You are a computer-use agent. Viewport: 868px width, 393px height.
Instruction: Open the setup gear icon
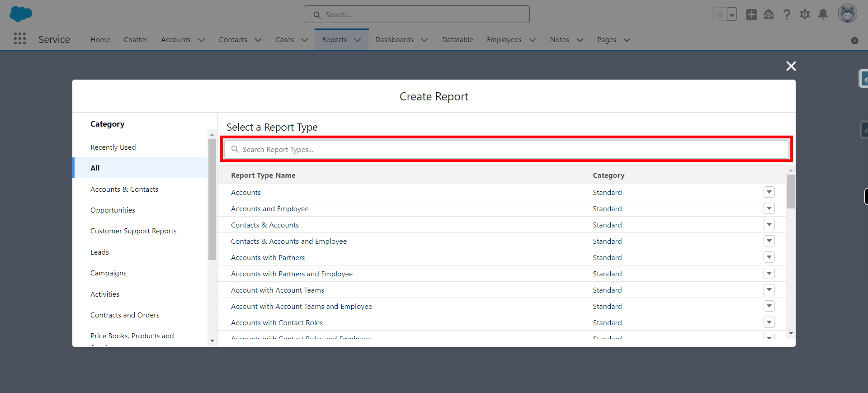805,14
